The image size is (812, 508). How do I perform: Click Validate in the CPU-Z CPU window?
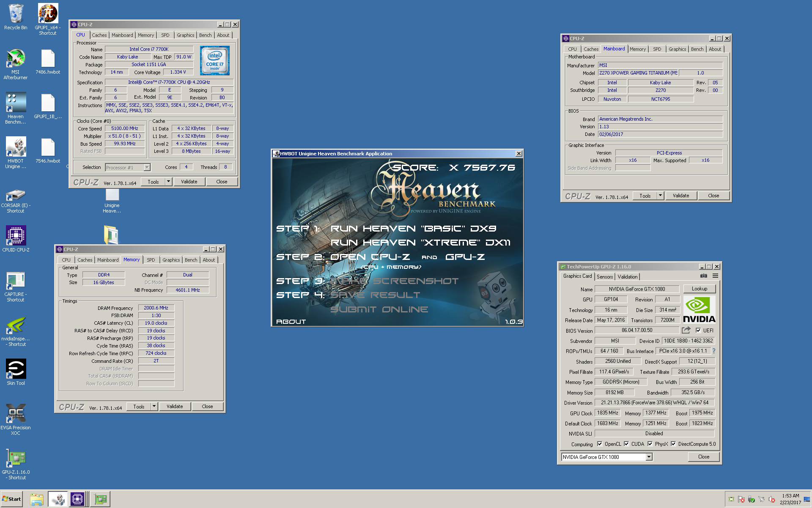click(x=189, y=182)
